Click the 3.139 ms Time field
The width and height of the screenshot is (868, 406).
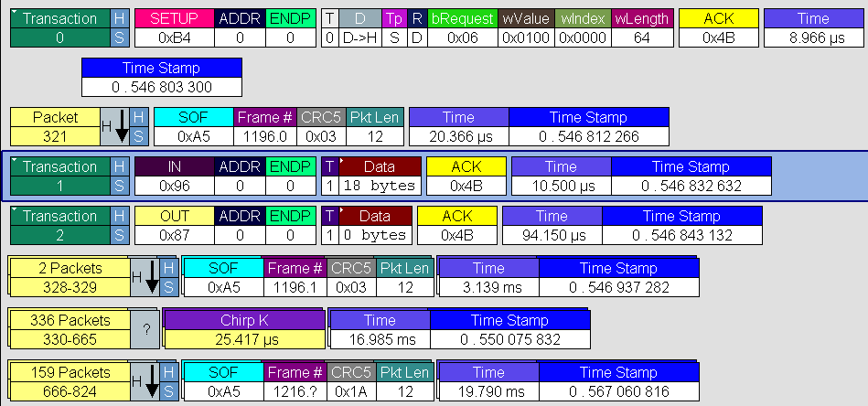488,278
